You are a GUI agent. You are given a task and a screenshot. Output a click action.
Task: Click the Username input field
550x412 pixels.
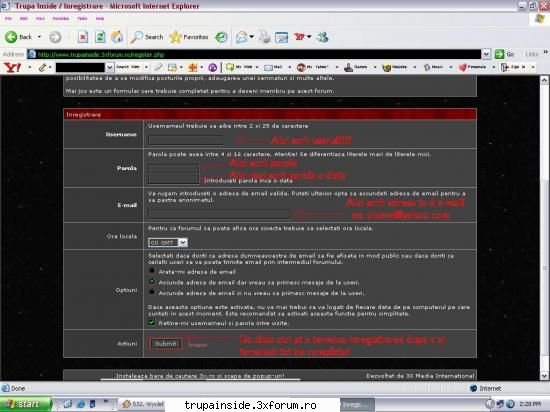pyautogui.click(x=186, y=140)
